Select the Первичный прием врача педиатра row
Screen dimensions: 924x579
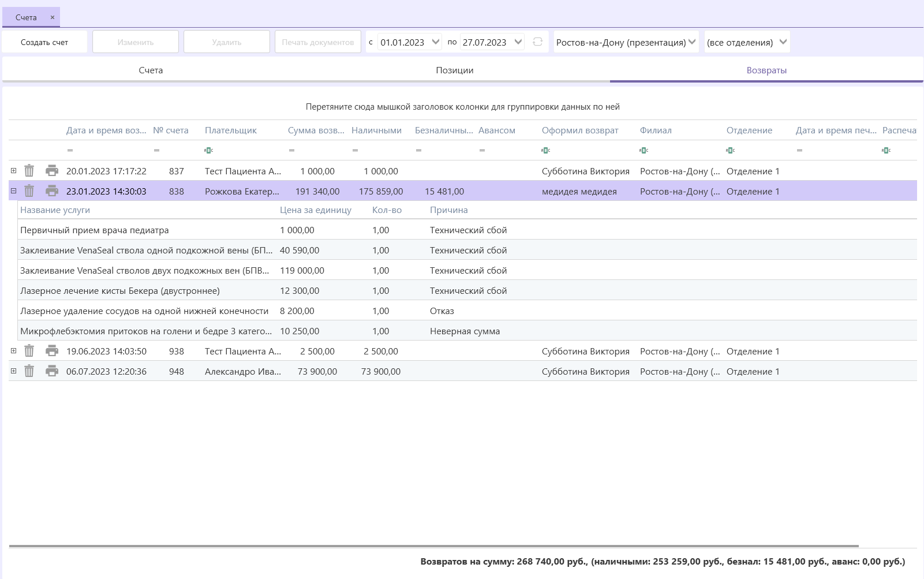pyautogui.click(x=467, y=230)
